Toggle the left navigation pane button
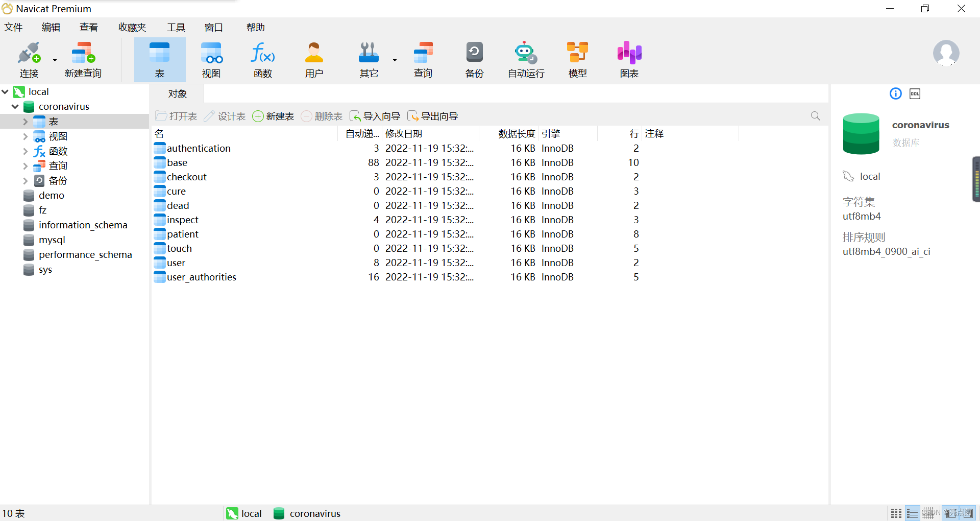 point(950,513)
